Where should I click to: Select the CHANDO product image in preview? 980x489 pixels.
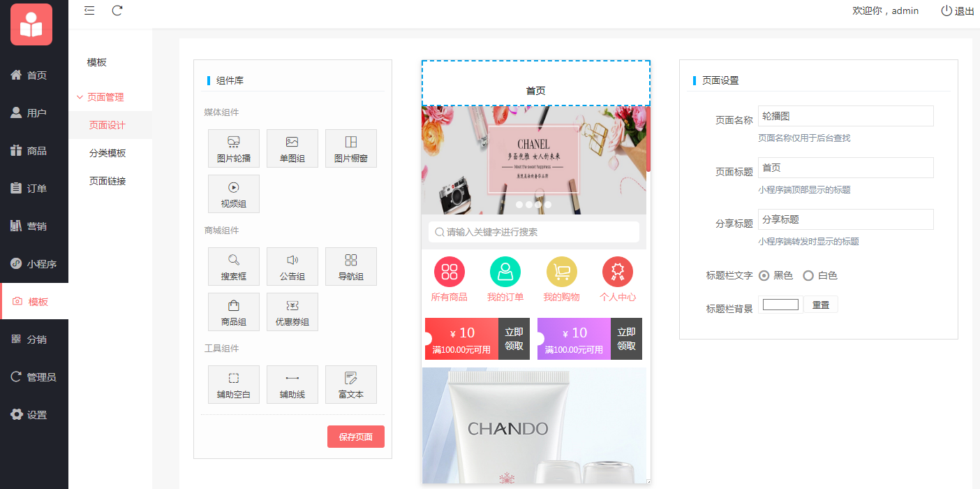(534, 425)
